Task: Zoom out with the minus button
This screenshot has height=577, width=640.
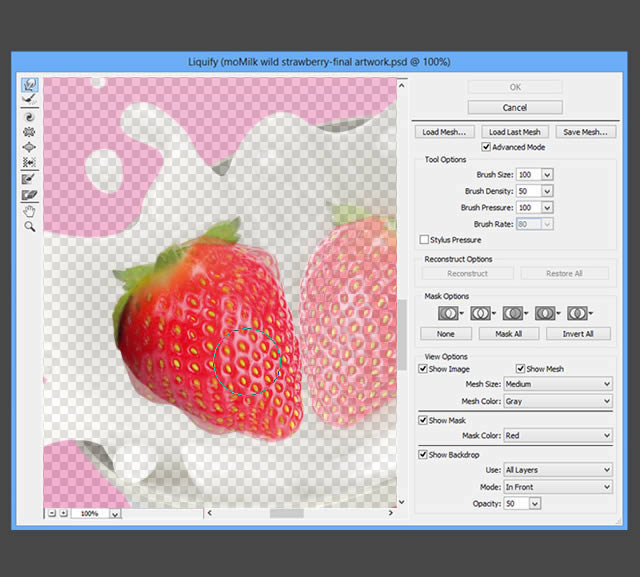Action: click(x=52, y=513)
